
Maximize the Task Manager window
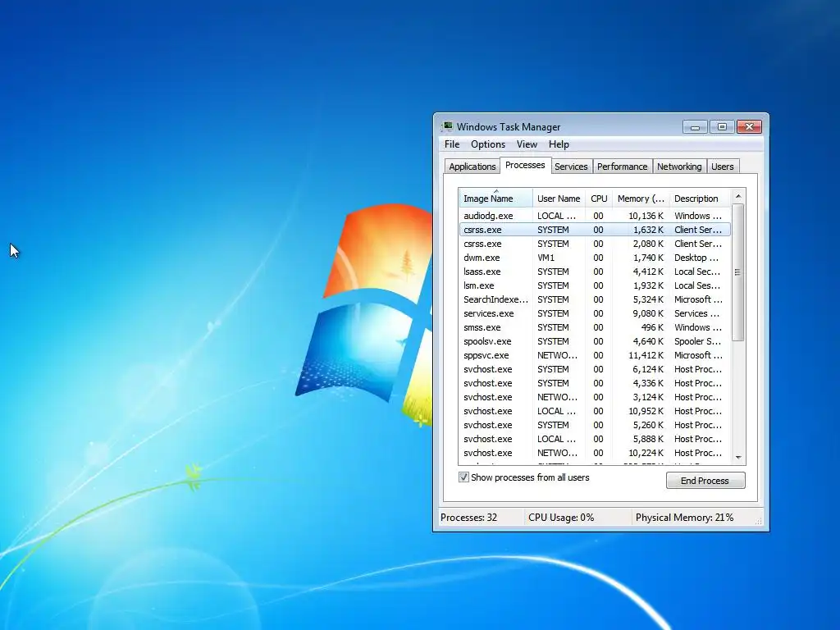(722, 127)
